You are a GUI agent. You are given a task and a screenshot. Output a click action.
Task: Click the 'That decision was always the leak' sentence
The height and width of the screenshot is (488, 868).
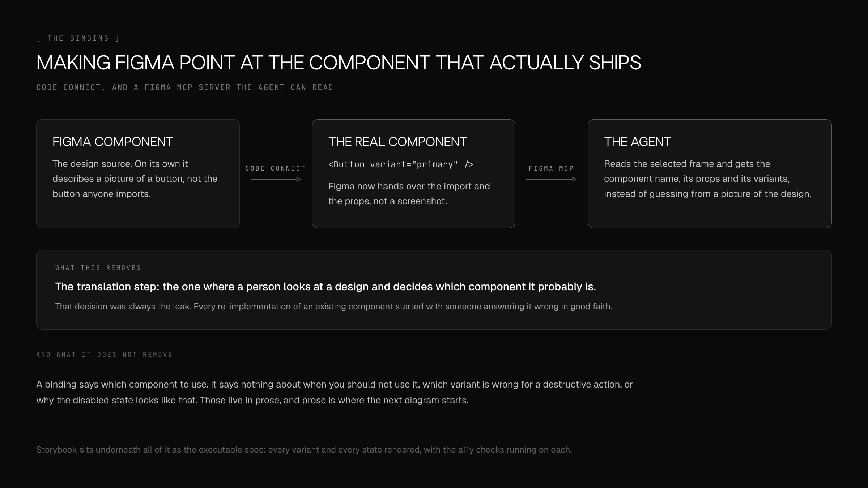click(333, 307)
